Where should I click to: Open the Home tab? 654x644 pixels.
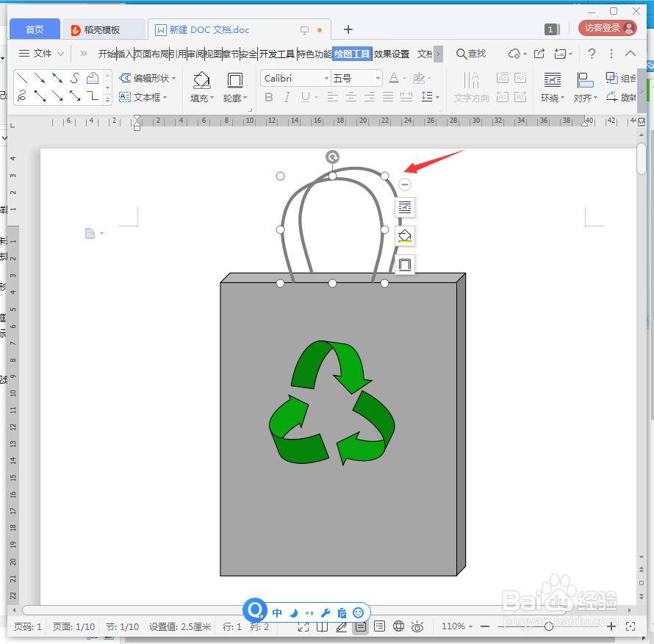(x=35, y=29)
